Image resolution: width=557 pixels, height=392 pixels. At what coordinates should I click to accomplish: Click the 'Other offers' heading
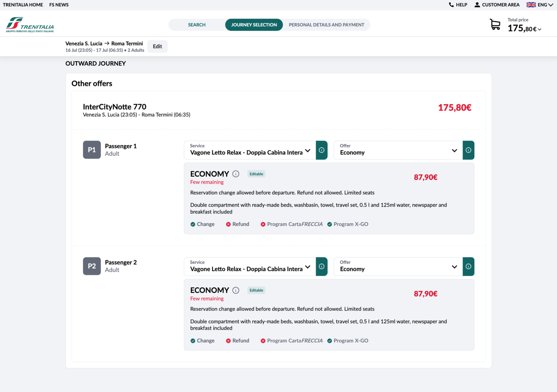pyautogui.click(x=92, y=83)
